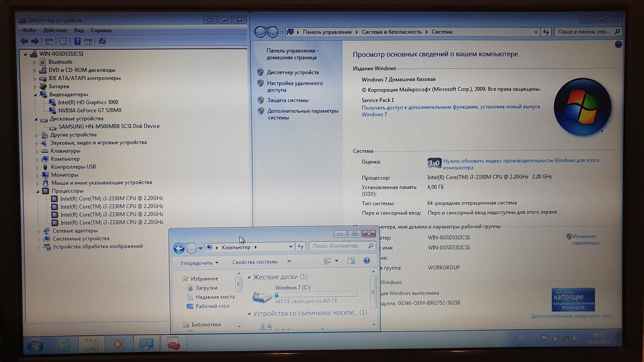Click the control panel search field
This screenshot has width=644, height=362.
coord(584,32)
